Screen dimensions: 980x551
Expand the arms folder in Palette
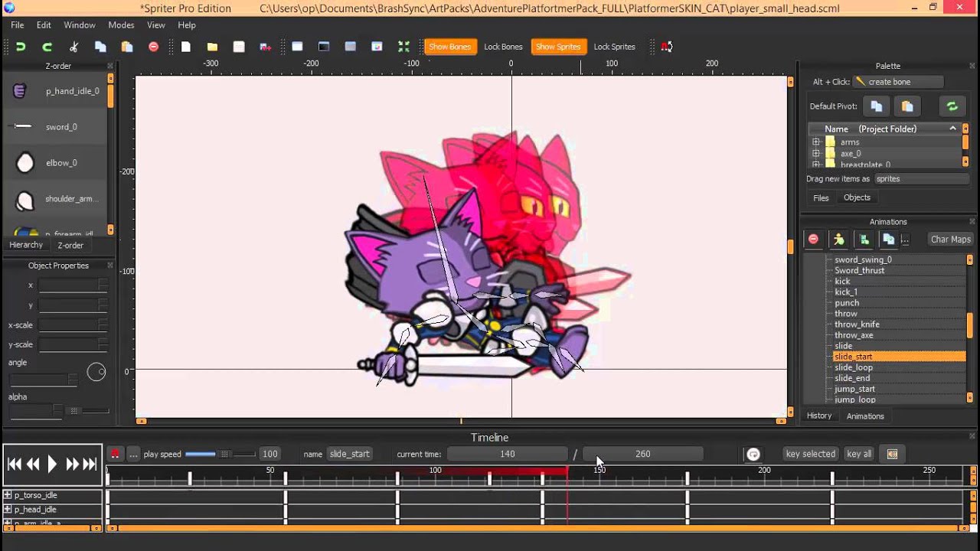[816, 142]
